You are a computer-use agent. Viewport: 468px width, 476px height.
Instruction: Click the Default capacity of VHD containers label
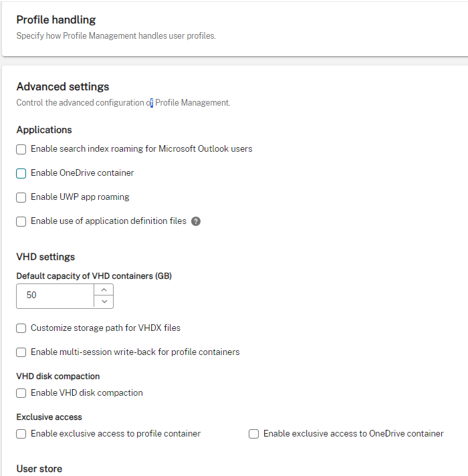[94, 276]
